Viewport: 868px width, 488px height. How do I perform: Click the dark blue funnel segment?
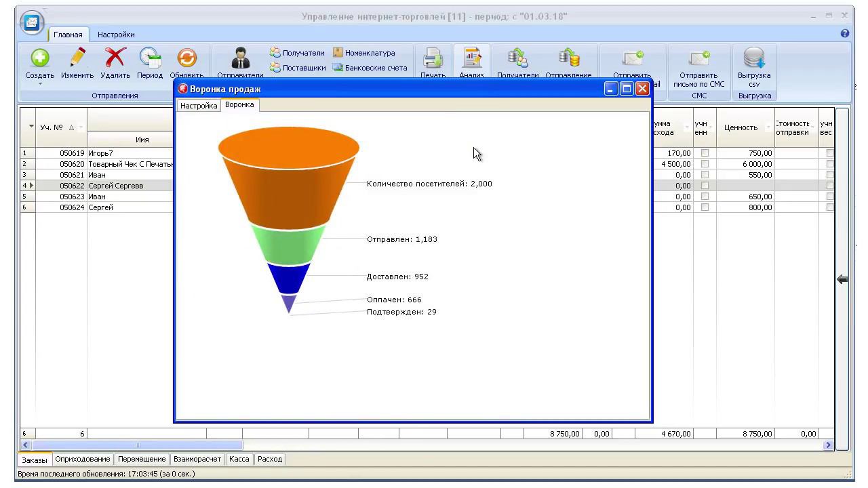pos(289,277)
